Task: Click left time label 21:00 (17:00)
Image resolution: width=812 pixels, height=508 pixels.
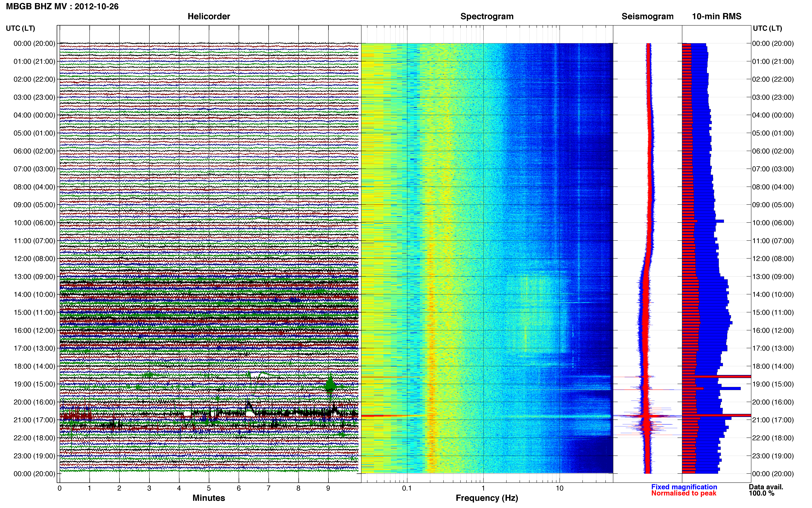Action: (x=34, y=420)
